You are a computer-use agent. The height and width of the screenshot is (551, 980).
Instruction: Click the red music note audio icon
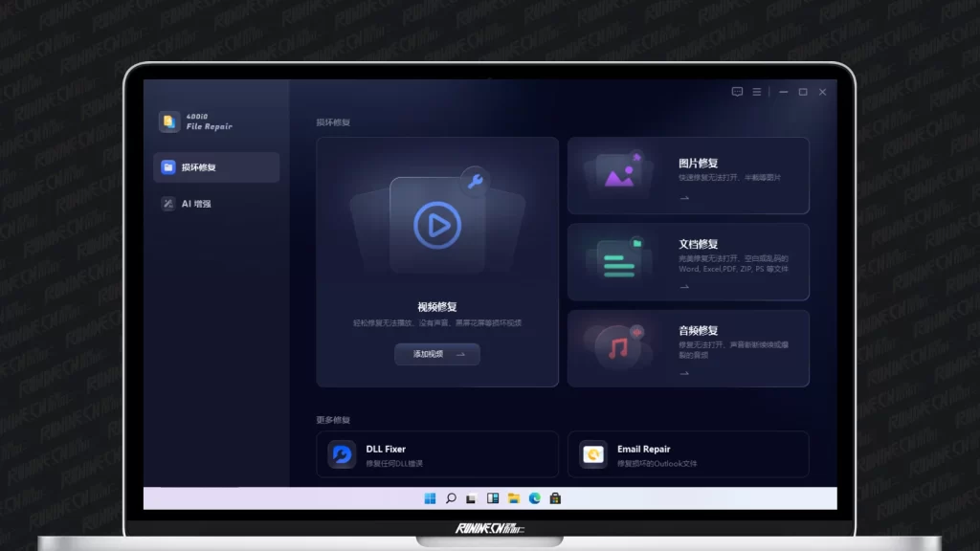coord(618,347)
